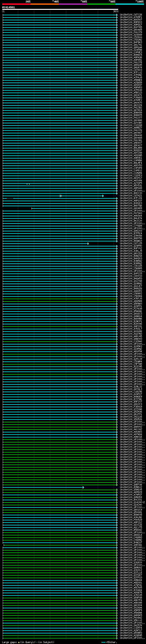The height and width of the screenshot is (644, 146).
Task: Select hit UniRef100_A2WT17
Action: pyautogui.click(x=131, y=631)
